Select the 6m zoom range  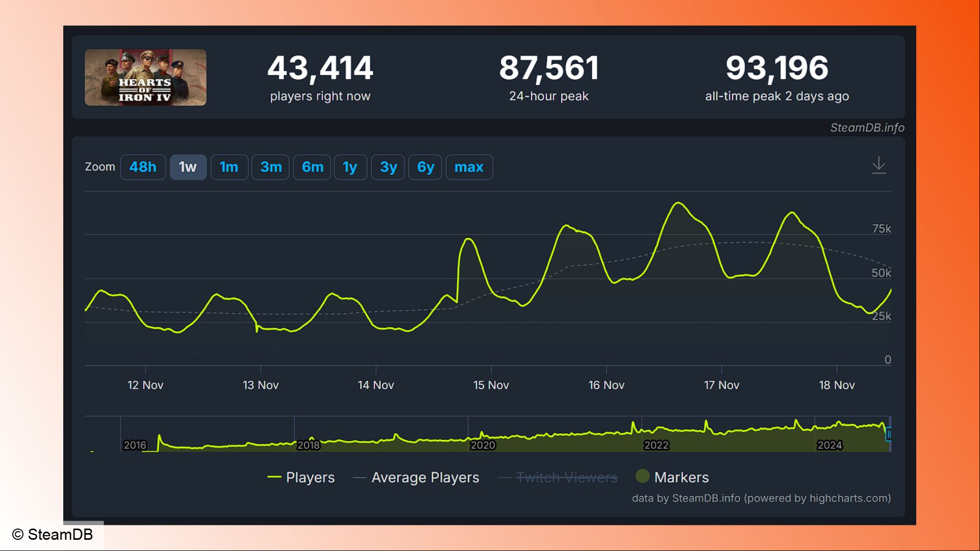pyautogui.click(x=312, y=167)
